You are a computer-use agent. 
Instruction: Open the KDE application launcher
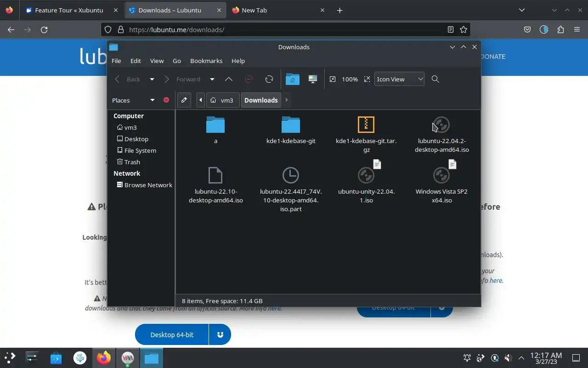10,357
